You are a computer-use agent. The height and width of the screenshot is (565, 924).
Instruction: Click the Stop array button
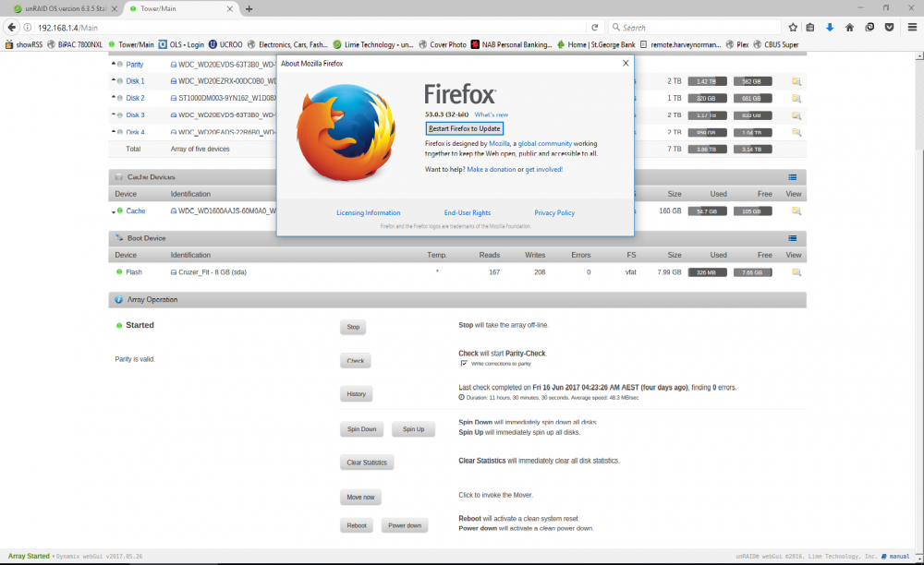pyautogui.click(x=353, y=327)
